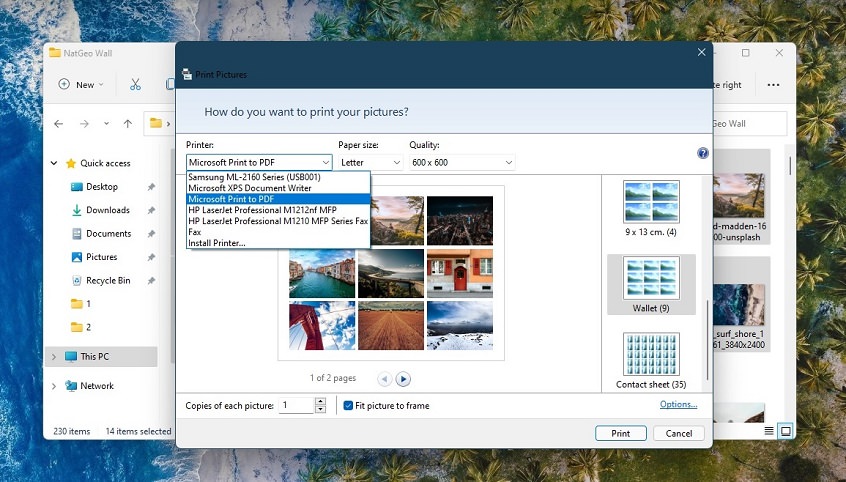Click the address bar folder icon
This screenshot has height=482, width=846.
point(156,124)
